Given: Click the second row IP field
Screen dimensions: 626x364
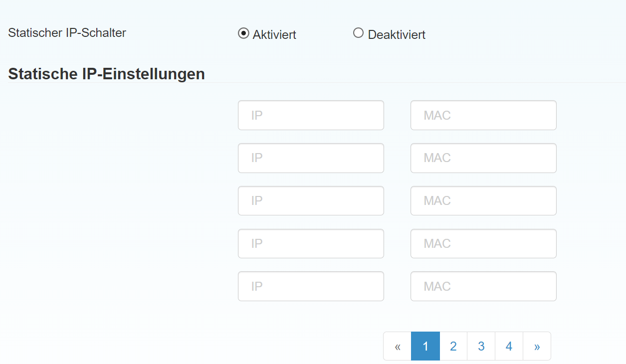Looking at the screenshot, I should 311,158.
